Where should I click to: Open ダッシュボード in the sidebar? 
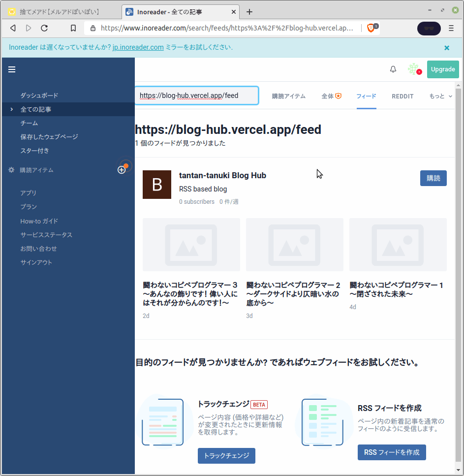click(39, 95)
